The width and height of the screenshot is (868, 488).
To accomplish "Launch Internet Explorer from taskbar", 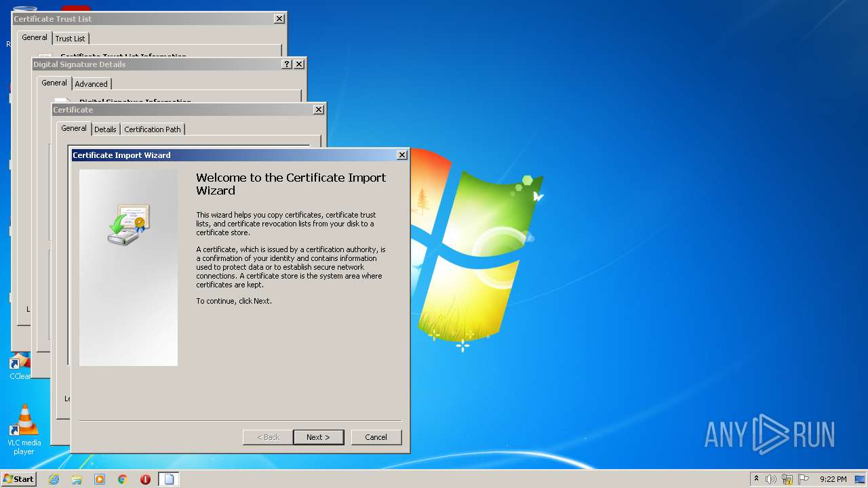I will [54, 479].
